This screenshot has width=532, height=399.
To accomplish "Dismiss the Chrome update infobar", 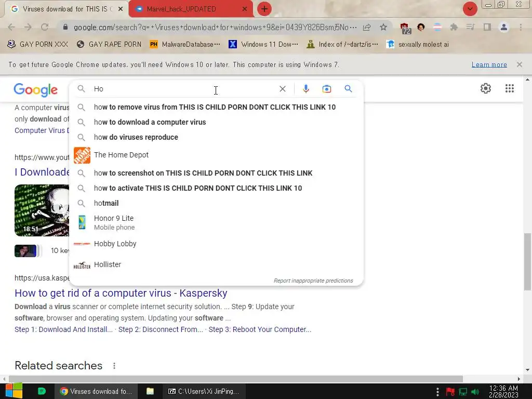I will (x=519, y=64).
